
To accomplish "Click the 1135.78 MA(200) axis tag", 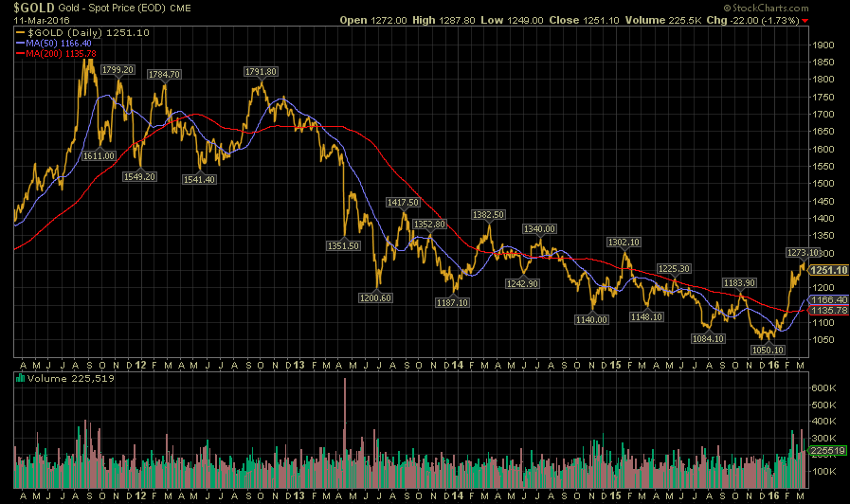I will [829, 311].
